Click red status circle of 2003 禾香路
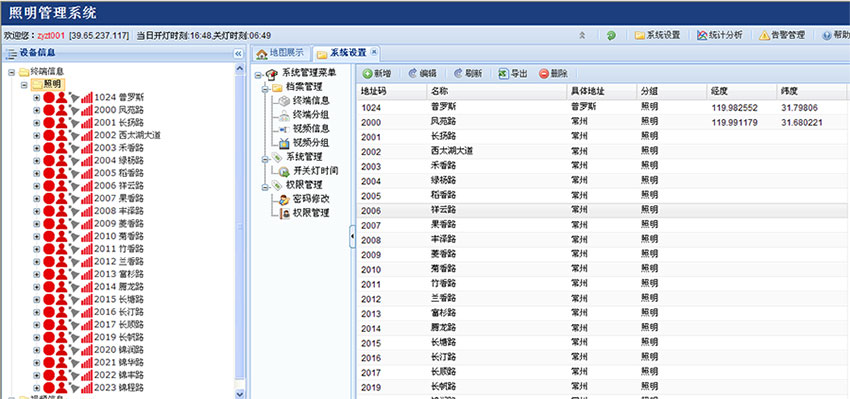This screenshot has width=850, height=399. pyautogui.click(x=49, y=148)
